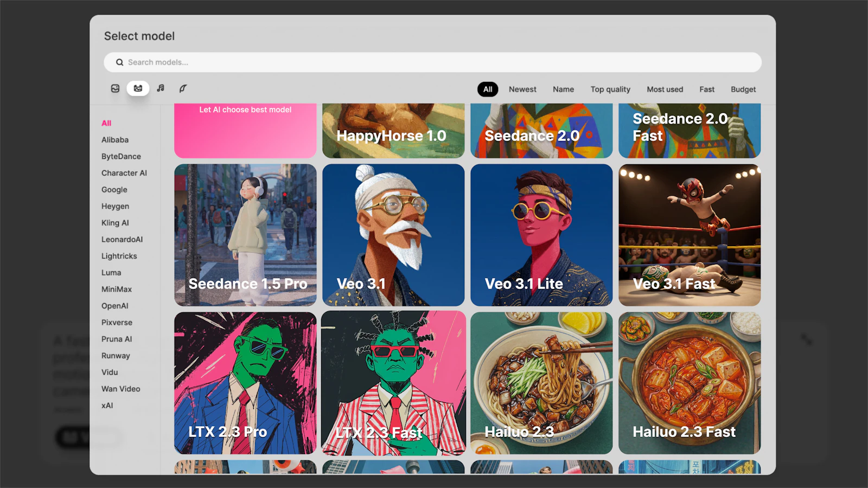Select the LTX 2.3 Pro model
868x488 pixels.
(x=245, y=383)
